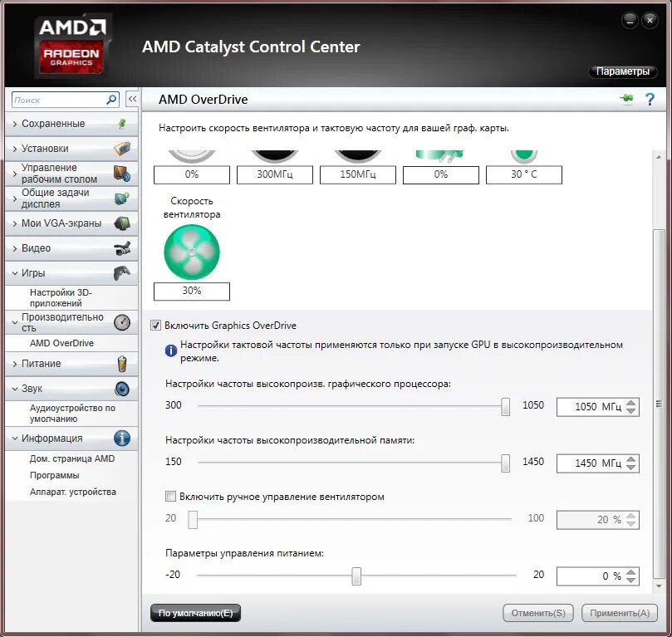This screenshot has width=672, height=637.
Task: Click the GPU clock slider handle
Action: 506,406
